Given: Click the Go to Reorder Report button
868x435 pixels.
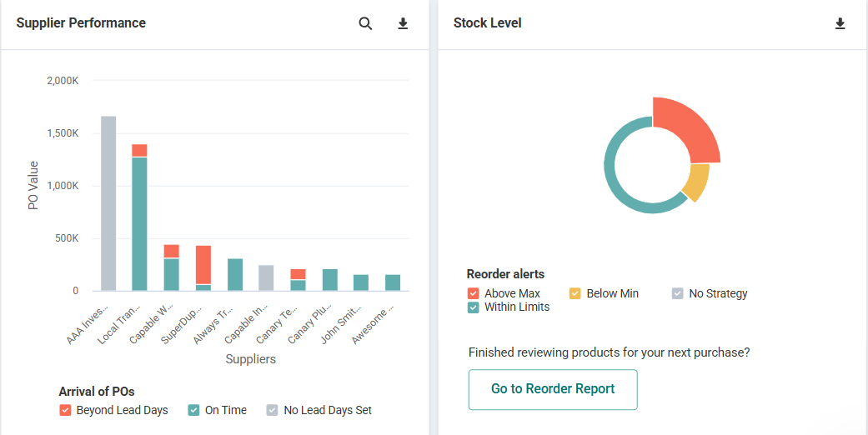Looking at the screenshot, I should [x=553, y=389].
